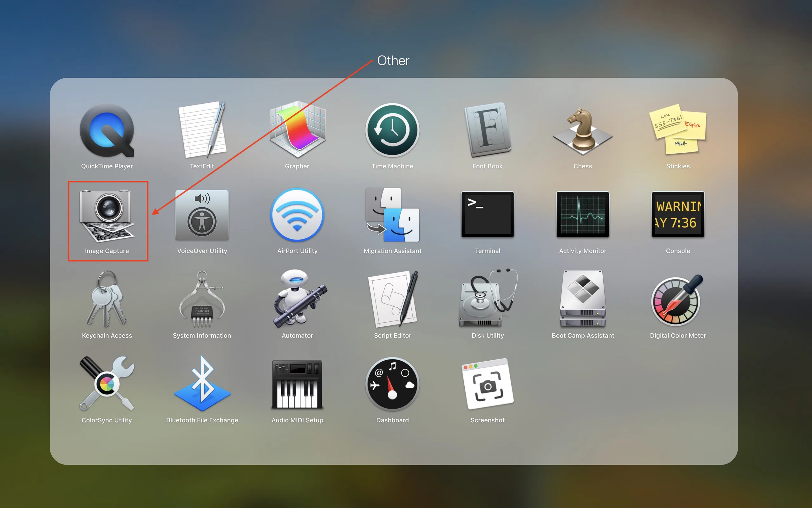Open System Information

(x=202, y=299)
